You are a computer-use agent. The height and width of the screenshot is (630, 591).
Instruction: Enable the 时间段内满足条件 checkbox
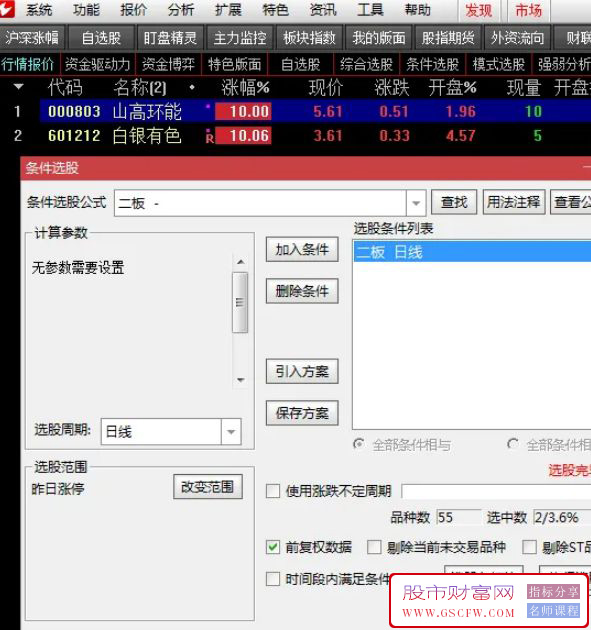coord(273,579)
